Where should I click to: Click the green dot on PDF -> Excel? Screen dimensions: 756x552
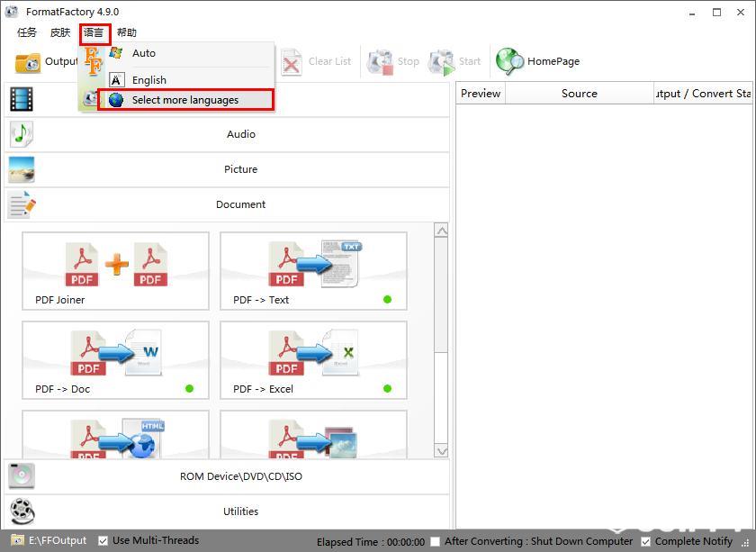[x=387, y=388]
